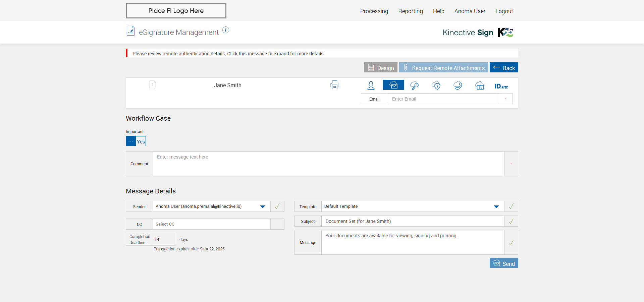Expand the red remote authentication review message
The height and width of the screenshot is (302, 644).
[x=228, y=54]
